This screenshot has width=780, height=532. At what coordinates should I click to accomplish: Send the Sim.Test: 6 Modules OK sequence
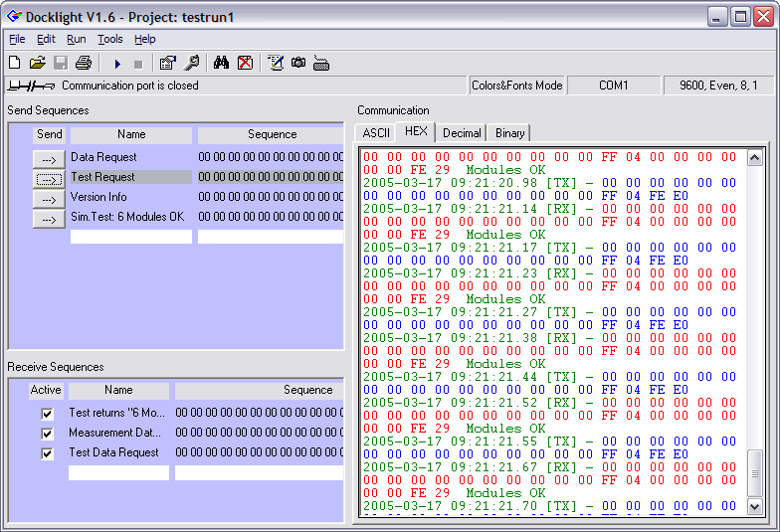pyautogui.click(x=49, y=219)
